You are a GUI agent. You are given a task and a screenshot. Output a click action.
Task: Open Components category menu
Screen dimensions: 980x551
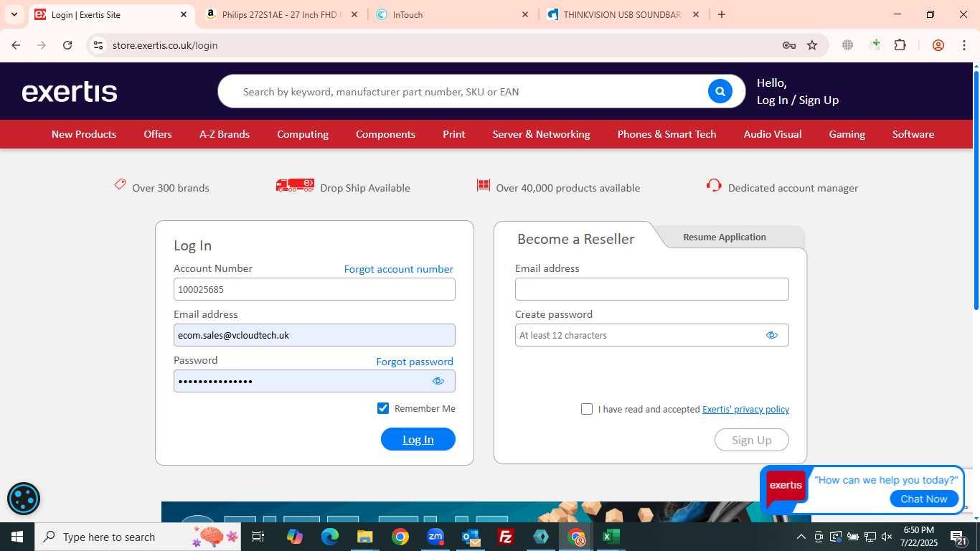pyautogui.click(x=385, y=134)
